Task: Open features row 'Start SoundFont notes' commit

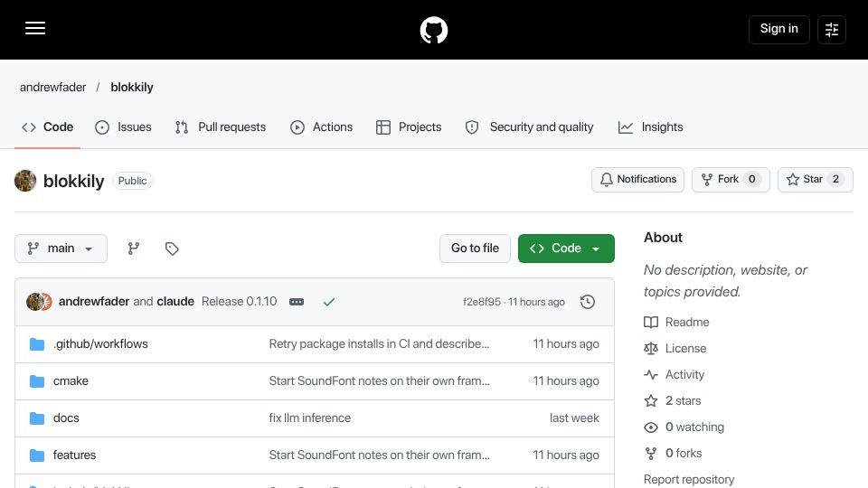Action: point(379,455)
